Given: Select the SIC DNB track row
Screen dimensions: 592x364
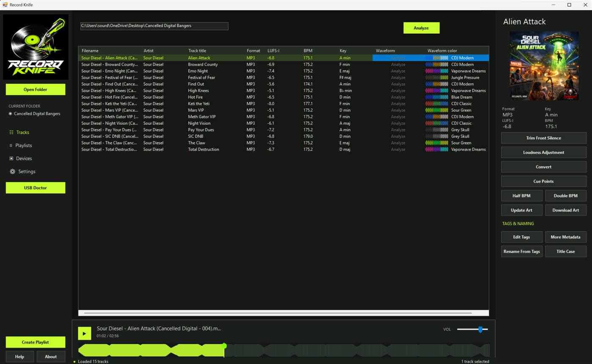Looking at the screenshot, I should (x=283, y=136).
